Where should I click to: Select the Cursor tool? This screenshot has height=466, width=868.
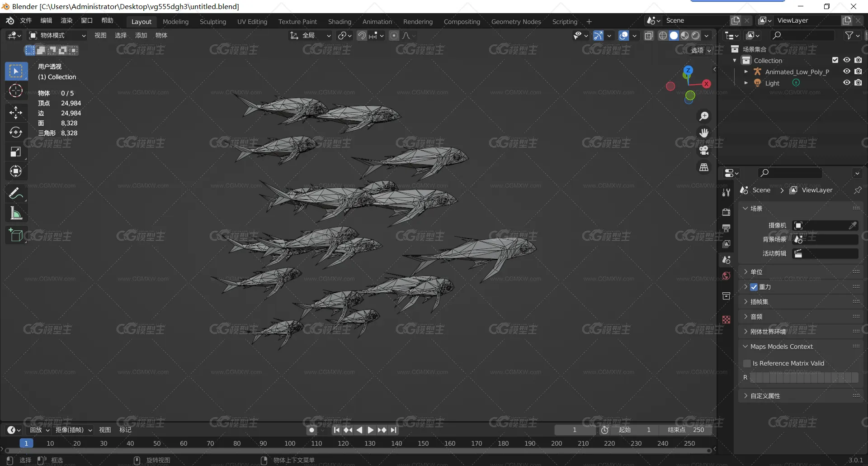click(x=16, y=91)
